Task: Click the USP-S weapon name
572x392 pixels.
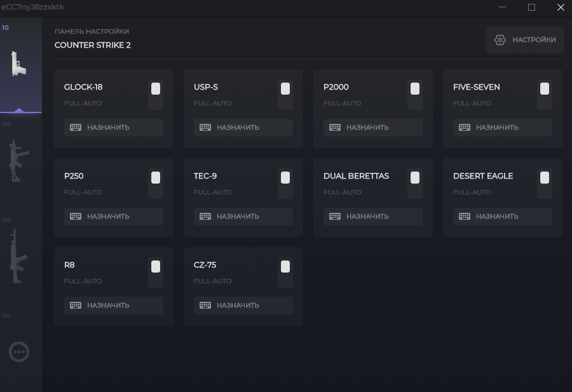Action: (x=206, y=87)
